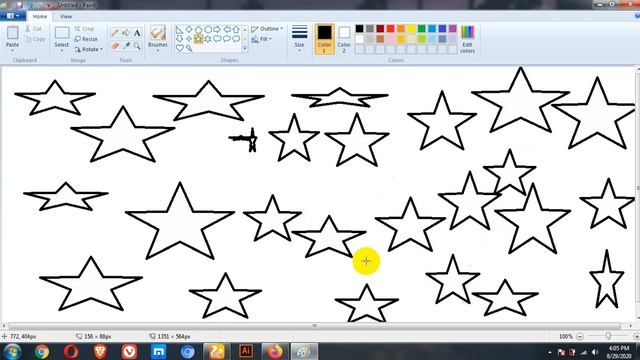Click the Cut button

(33, 29)
